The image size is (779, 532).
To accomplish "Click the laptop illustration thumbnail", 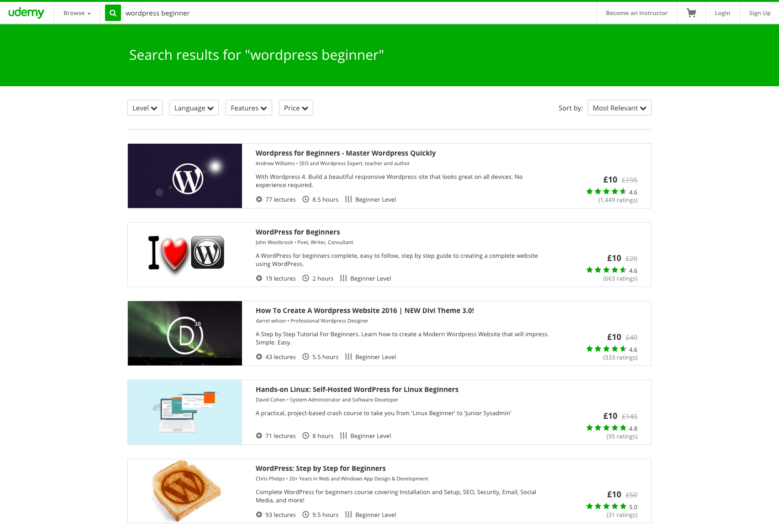I will click(x=185, y=412).
